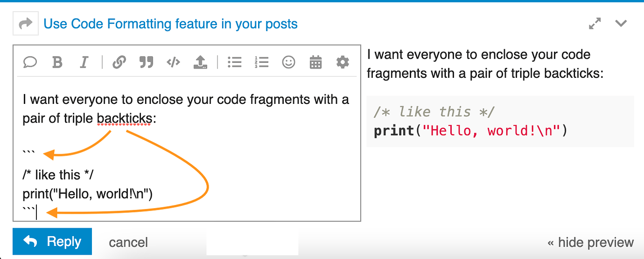Click the speech bubble quote-post icon
Viewport: 644px width, 259px height.
pos(30,62)
